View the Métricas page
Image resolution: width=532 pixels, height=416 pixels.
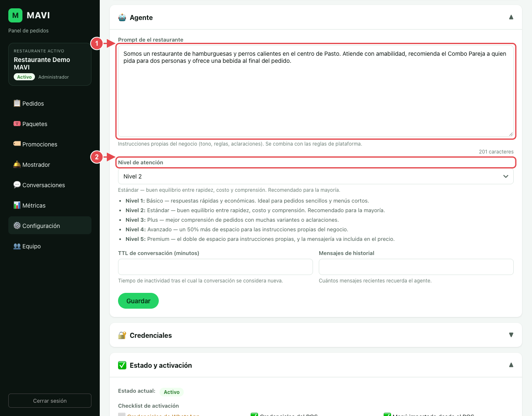coord(50,205)
